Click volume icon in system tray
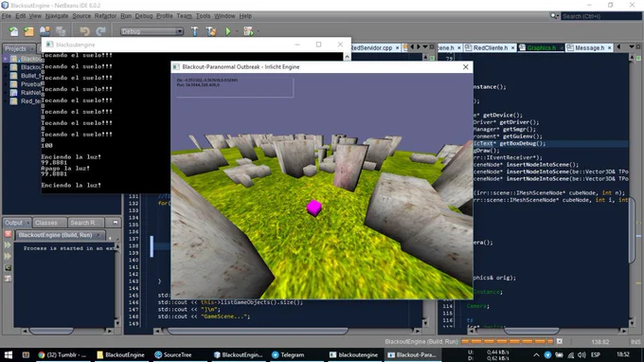Viewport: 644px width, 362px height. [581, 354]
